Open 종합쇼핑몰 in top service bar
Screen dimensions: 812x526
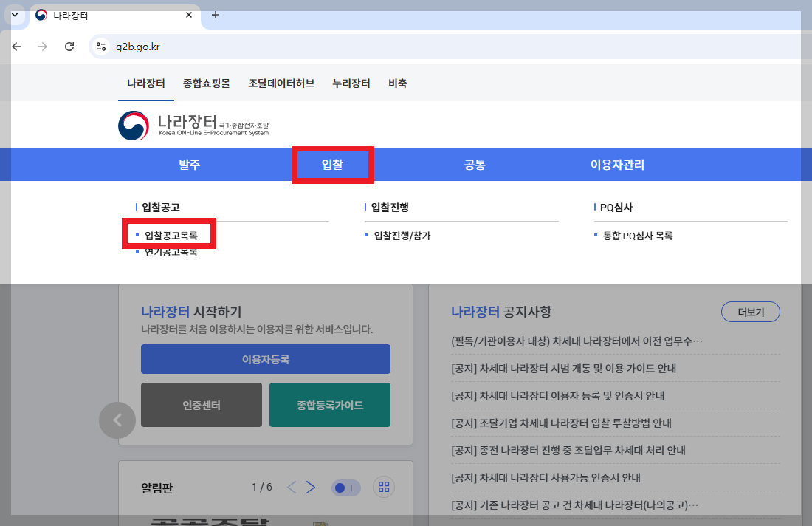coord(207,83)
